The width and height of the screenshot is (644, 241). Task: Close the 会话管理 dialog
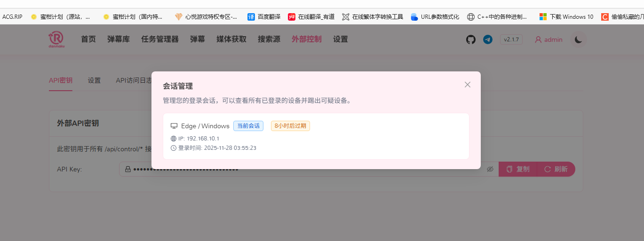467,85
